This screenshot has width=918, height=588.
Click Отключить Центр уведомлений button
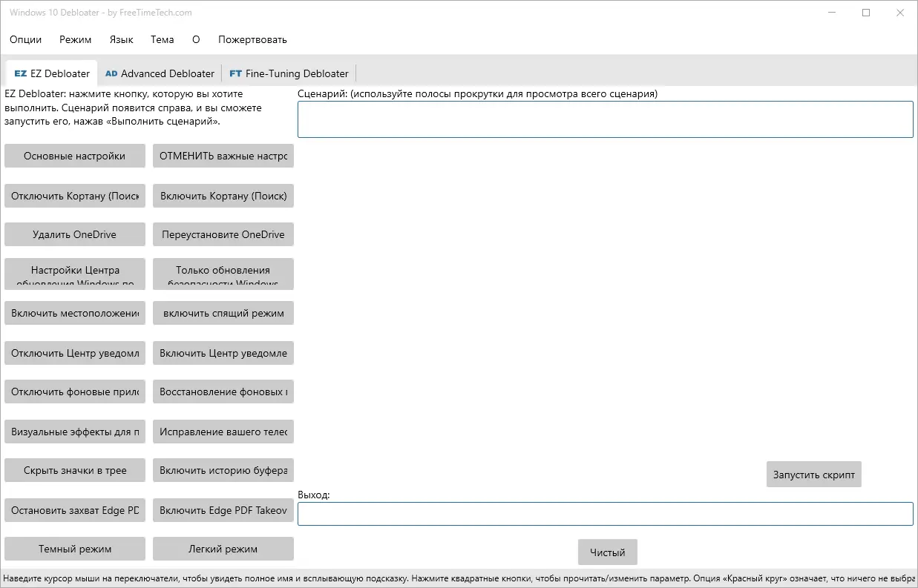(74, 353)
